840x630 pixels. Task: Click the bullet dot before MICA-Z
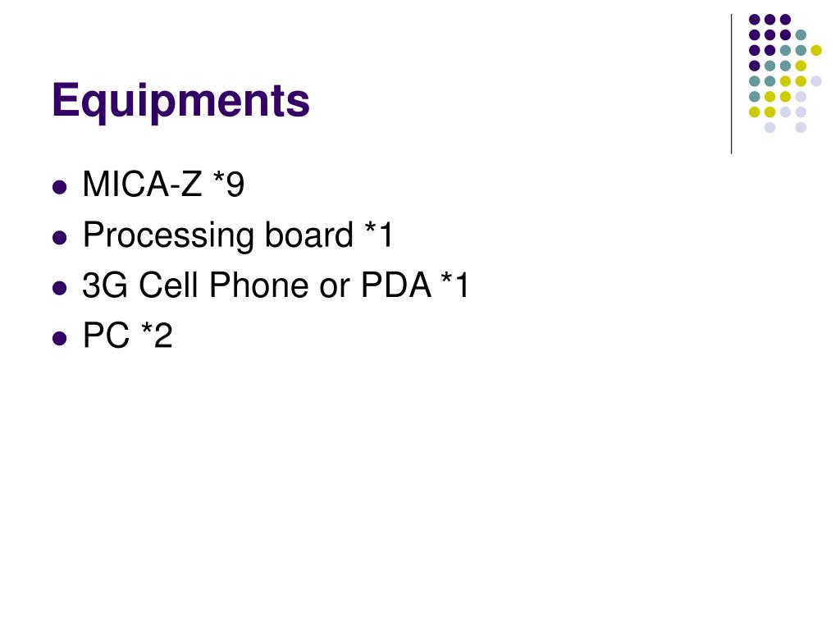point(60,187)
